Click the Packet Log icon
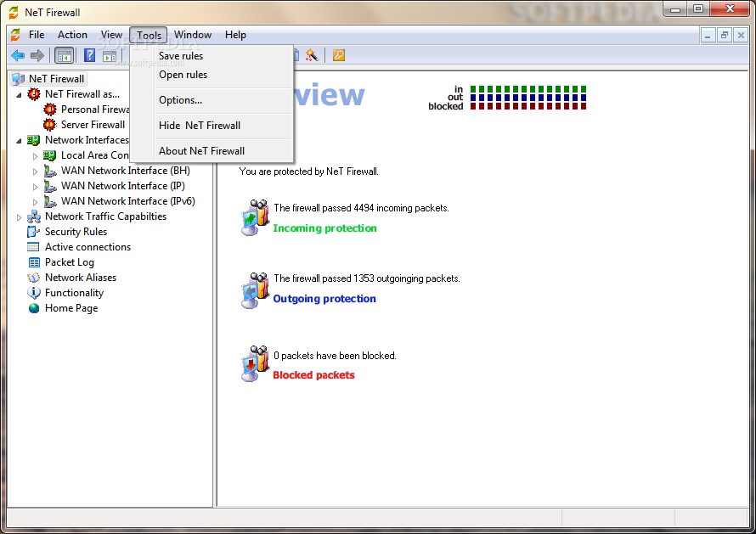The height and width of the screenshot is (534, 756). tap(34, 262)
